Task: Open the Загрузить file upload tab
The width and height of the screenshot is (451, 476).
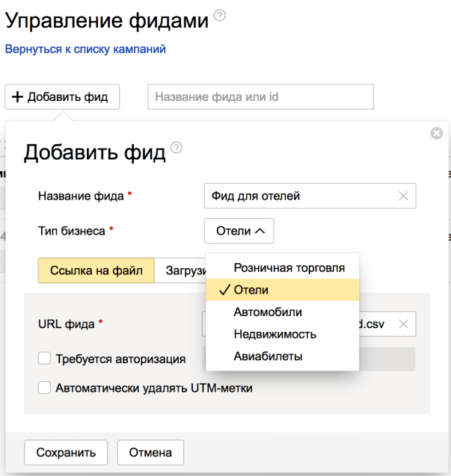Action: tap(180, 271)
